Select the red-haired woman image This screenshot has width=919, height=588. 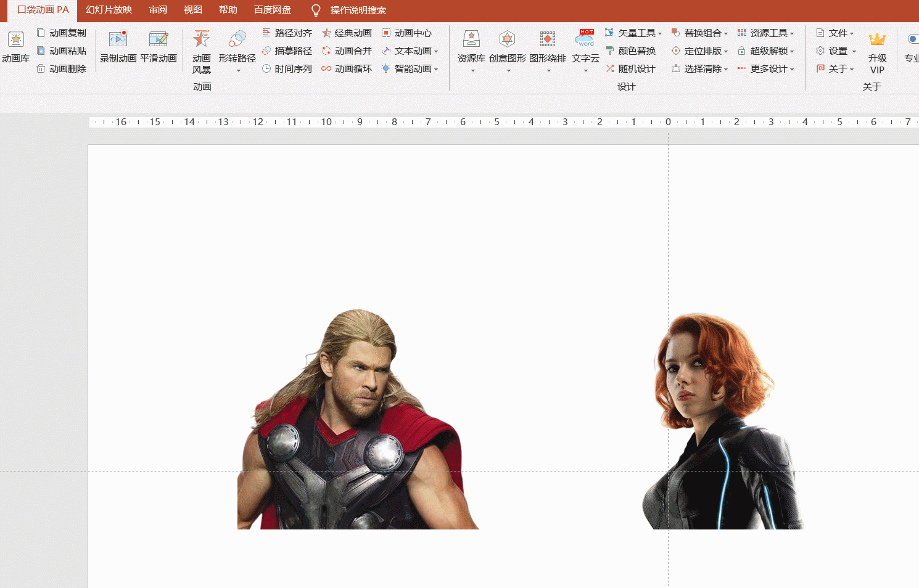point(723,421)
